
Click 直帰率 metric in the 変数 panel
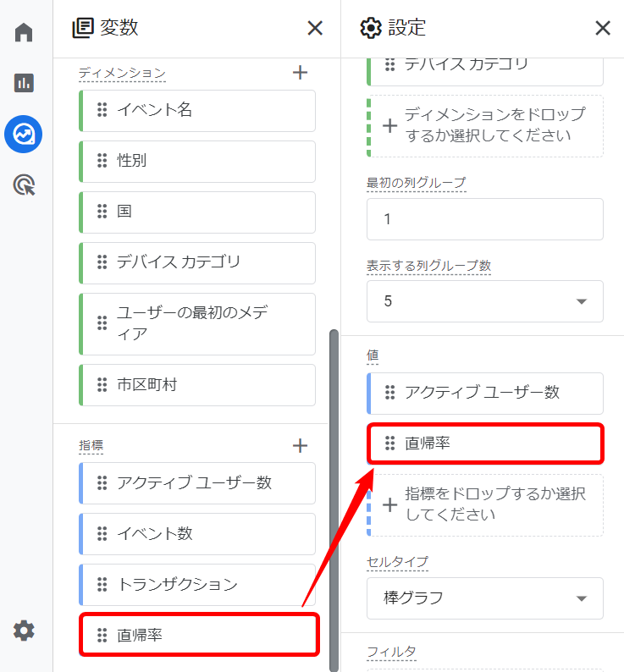(x=197, y=635)
